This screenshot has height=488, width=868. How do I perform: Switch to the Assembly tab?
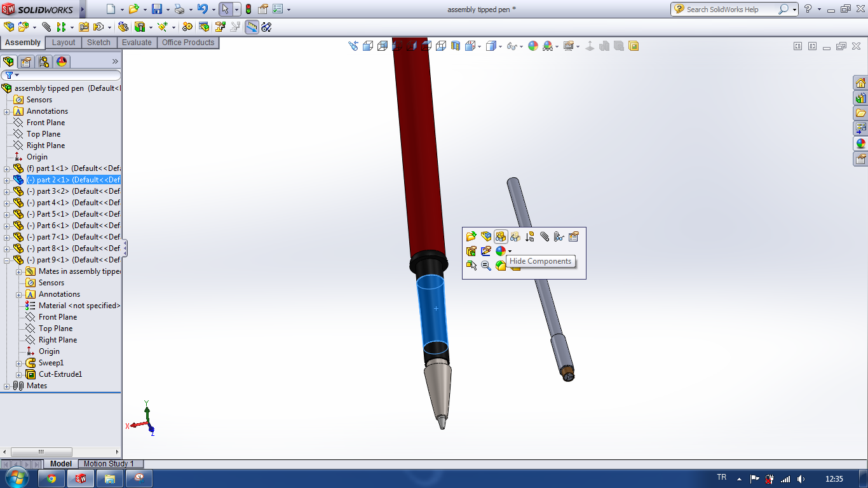[23, 43]
